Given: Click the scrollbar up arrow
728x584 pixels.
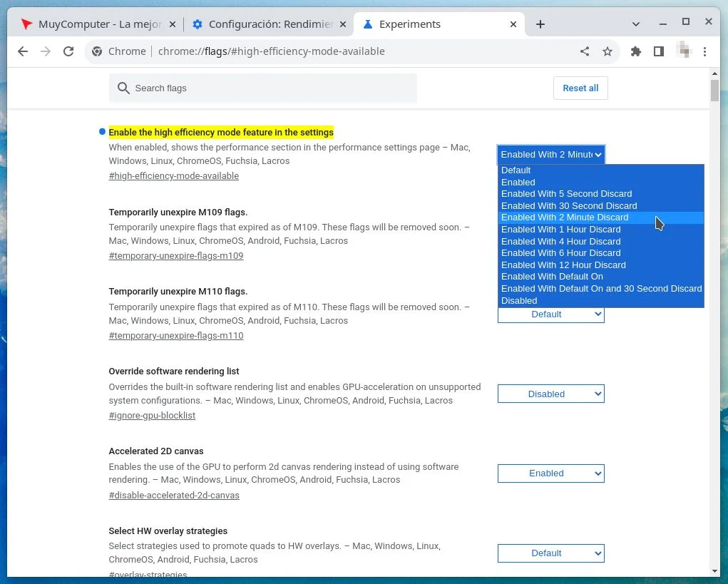Looking at the screenshot, I should 714,73.
